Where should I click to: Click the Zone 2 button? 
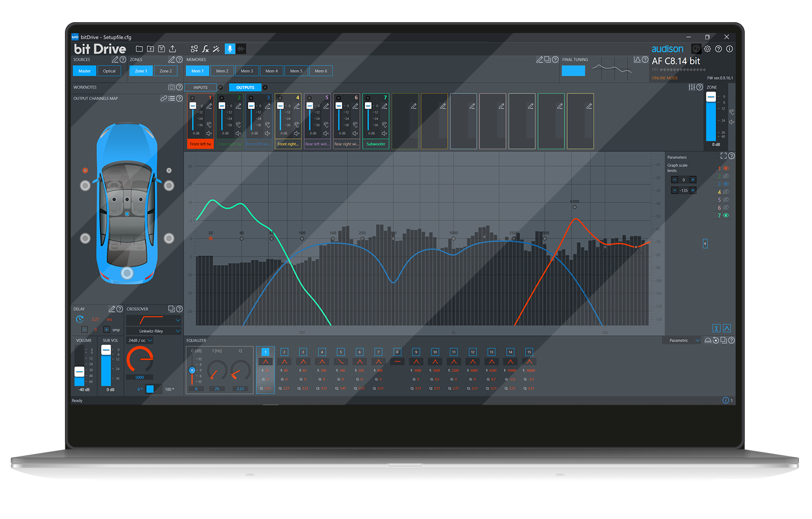165,71
